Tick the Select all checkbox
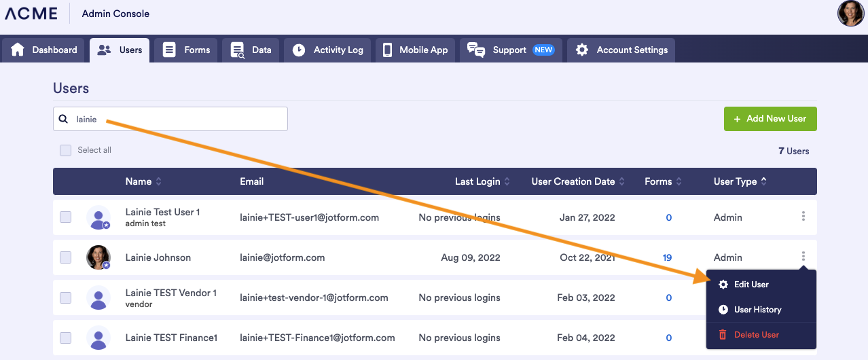Viewport: 868px width, 360px height. click(65, 150)
